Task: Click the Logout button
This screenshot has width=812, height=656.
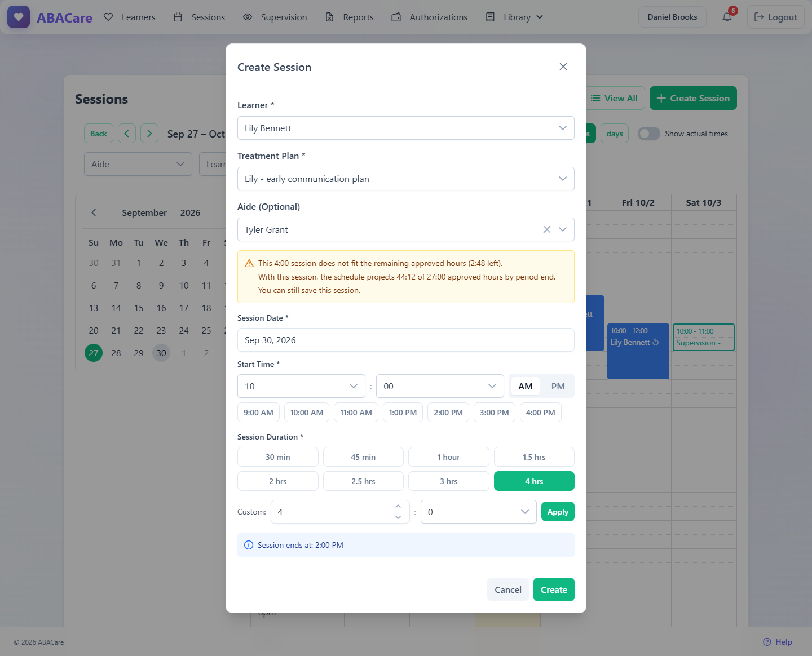Action: point(776,17)
